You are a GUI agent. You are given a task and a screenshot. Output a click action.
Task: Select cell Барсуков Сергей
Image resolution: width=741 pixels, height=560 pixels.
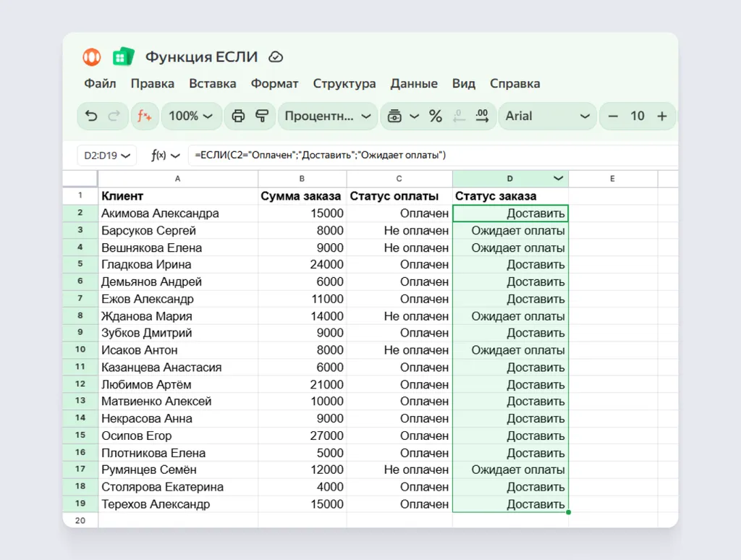pyautogui.click(x=178, y=231)
